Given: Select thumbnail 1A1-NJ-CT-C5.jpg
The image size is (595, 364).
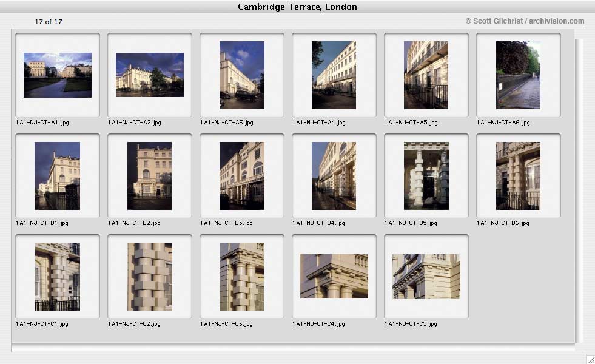Looking at the screenshot, I should (x=426, y=276).
